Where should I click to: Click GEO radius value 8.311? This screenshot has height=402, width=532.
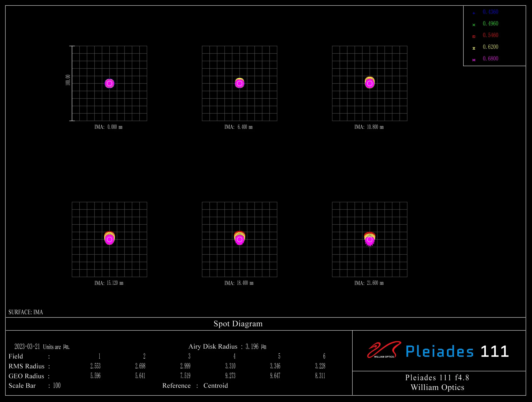[x=320, y=376]
